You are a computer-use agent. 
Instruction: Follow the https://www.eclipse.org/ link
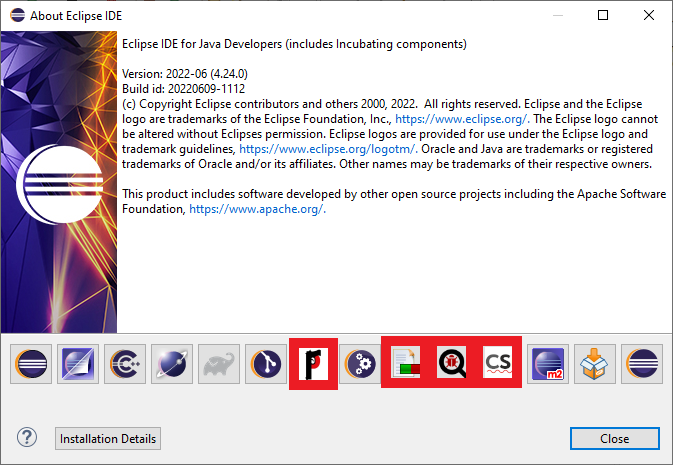click(462, 119)
